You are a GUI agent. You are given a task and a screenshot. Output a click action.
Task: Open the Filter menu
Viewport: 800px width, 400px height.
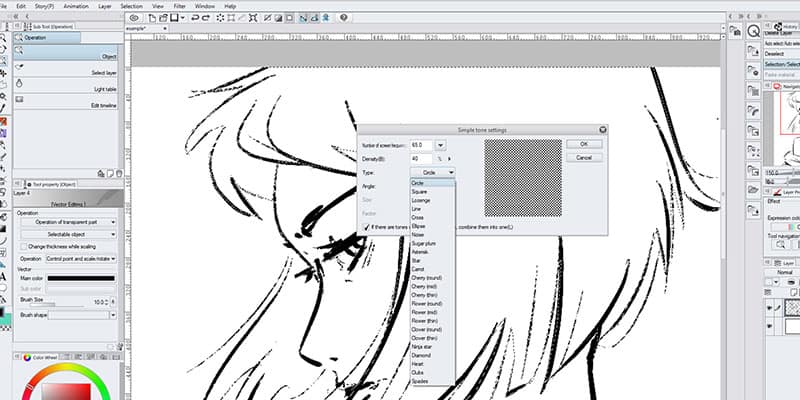(180, 6)
